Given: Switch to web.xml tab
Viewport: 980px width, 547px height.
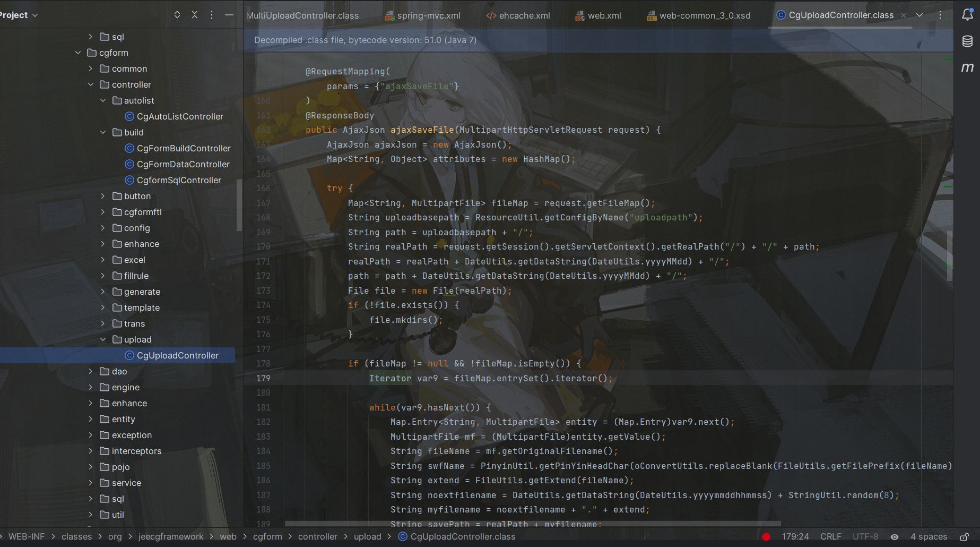Looking at the screenshot, I should (598, 15).
